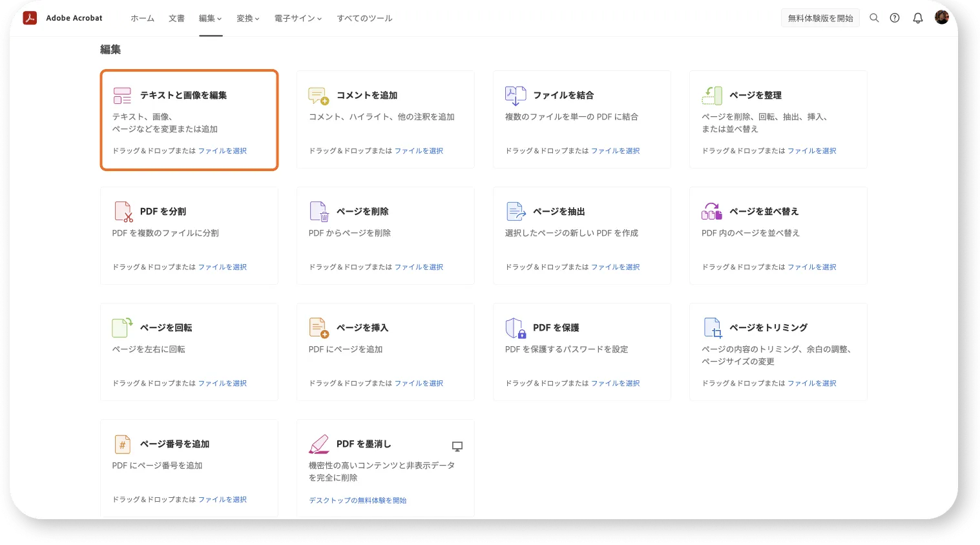Screen dimensions: 980x545
Task: Click the ページを整理 icon
Action: tap(712, 96)
